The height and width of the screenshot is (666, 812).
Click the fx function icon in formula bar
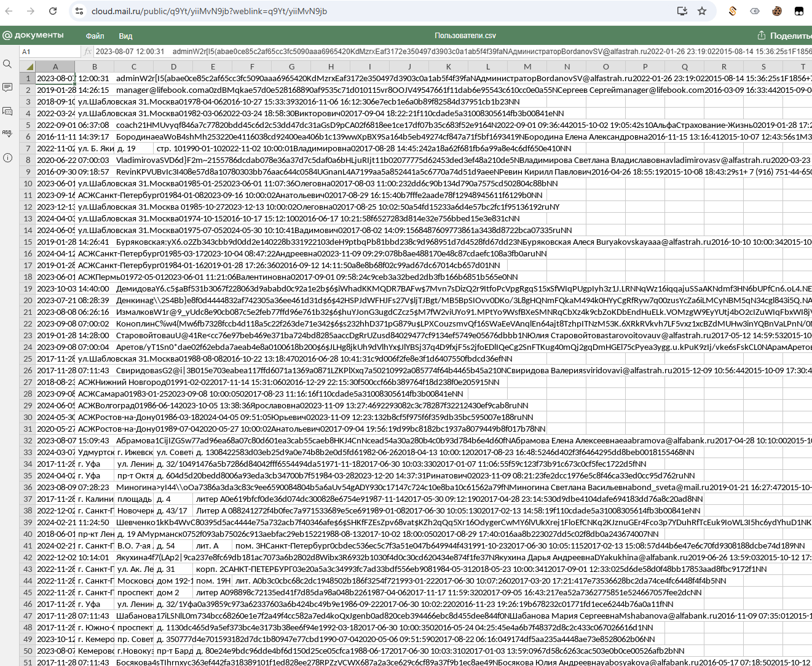[87, 52]
